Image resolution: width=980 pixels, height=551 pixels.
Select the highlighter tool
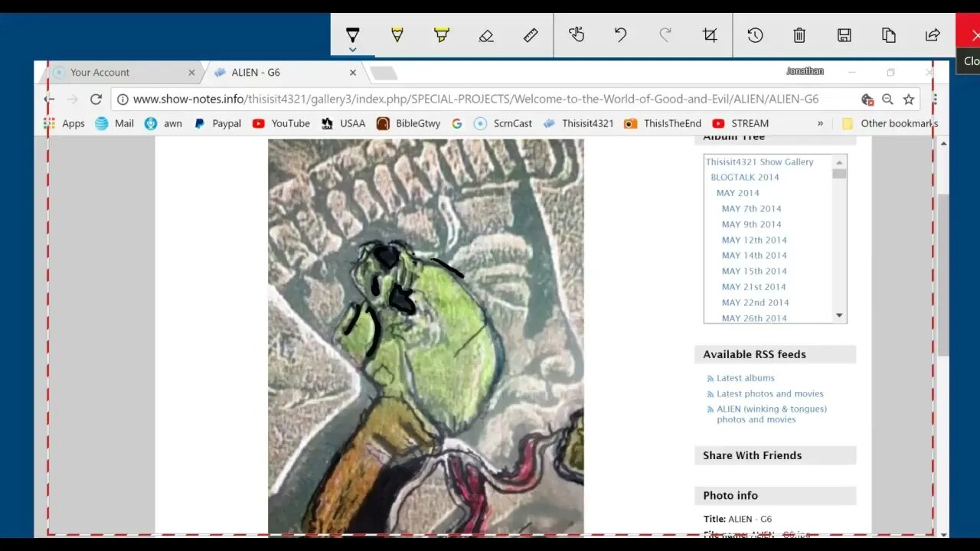pos(442,34)
